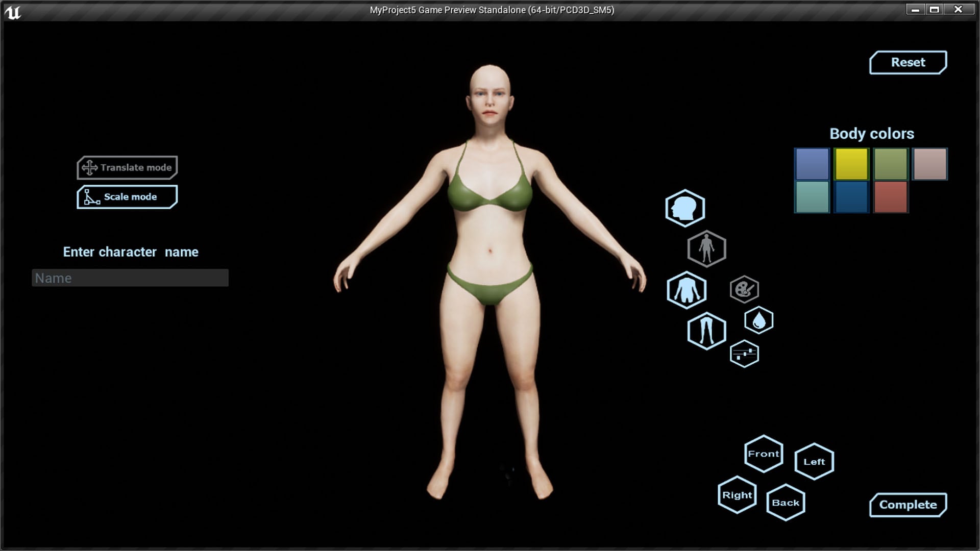The image size is (980, 551).
Task: Click the Name text input field
Action: 130,278
